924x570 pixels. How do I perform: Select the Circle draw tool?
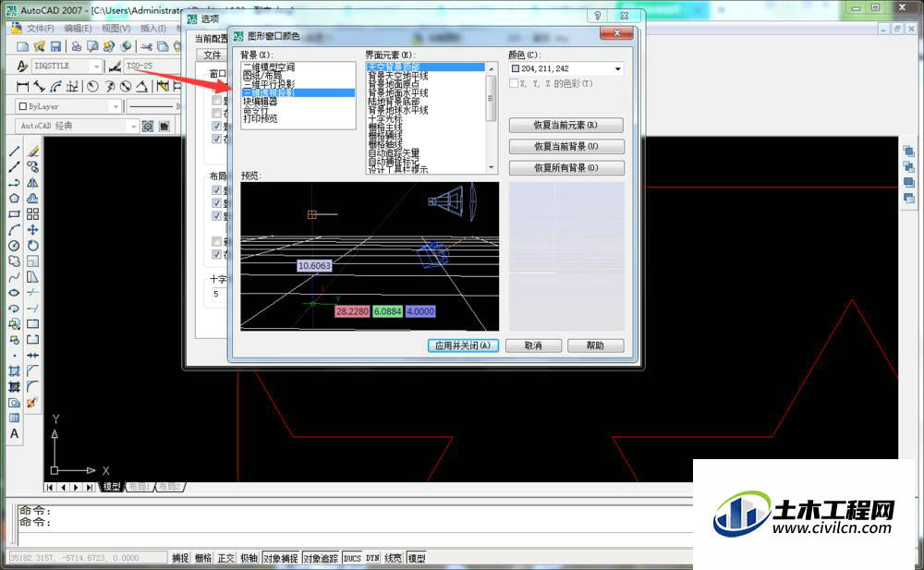coord(15,245)
